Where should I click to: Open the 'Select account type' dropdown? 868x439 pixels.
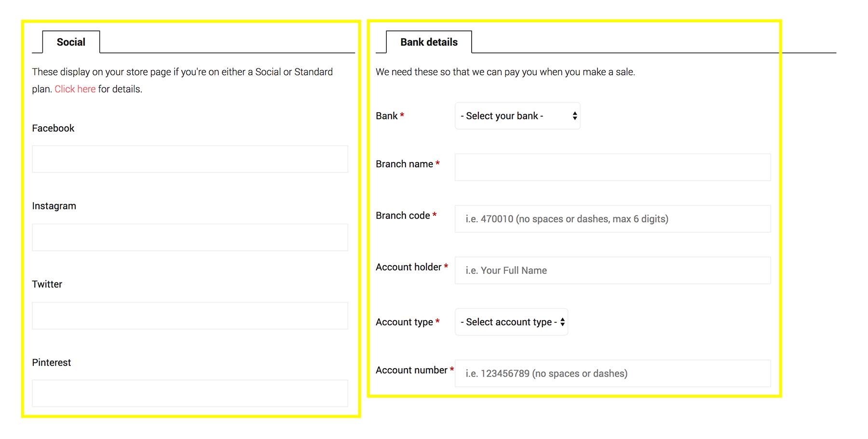point(511,322)
